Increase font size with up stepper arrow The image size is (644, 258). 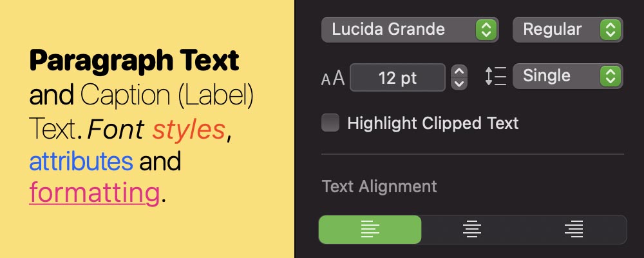[459, 71]
